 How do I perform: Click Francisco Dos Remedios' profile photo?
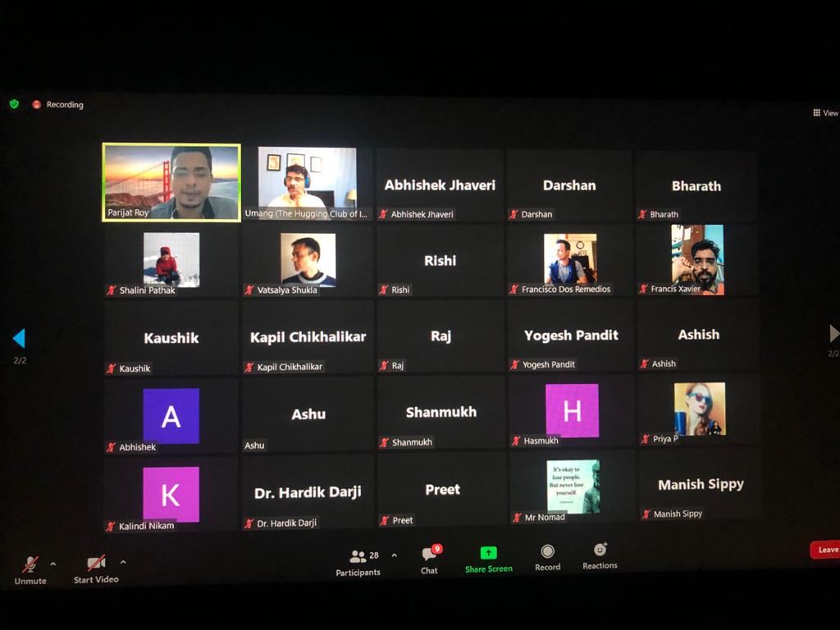tap(570, 258)
